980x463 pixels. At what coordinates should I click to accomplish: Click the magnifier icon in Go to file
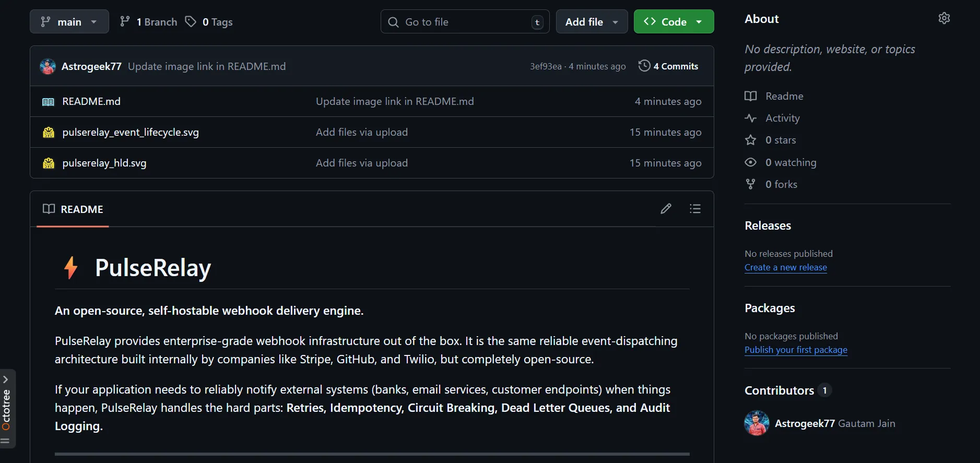point(393,22)
